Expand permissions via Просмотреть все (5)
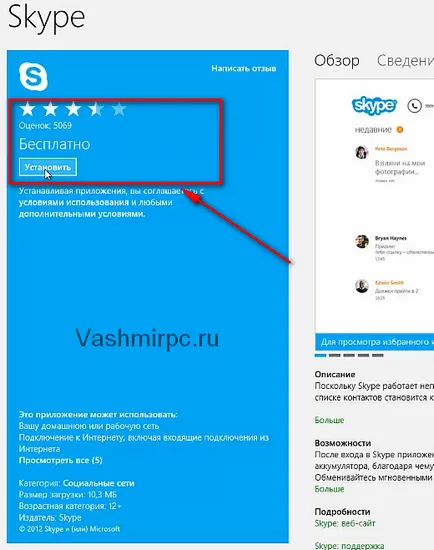Screen dimensions: 434x550 click(61, 460)
